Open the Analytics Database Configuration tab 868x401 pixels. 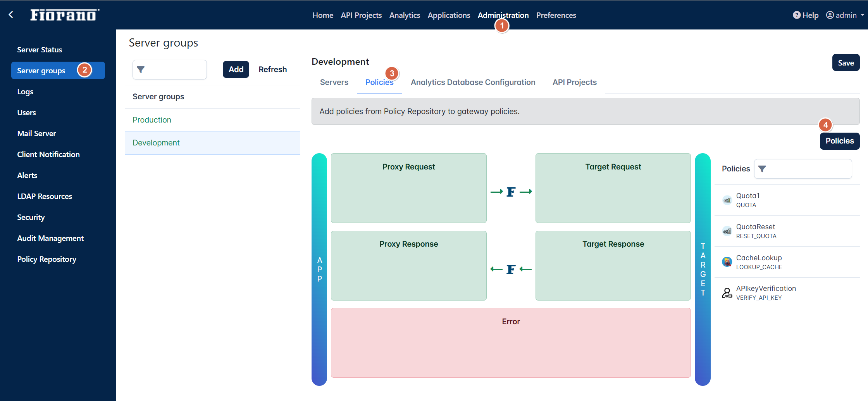click(473, 82)
